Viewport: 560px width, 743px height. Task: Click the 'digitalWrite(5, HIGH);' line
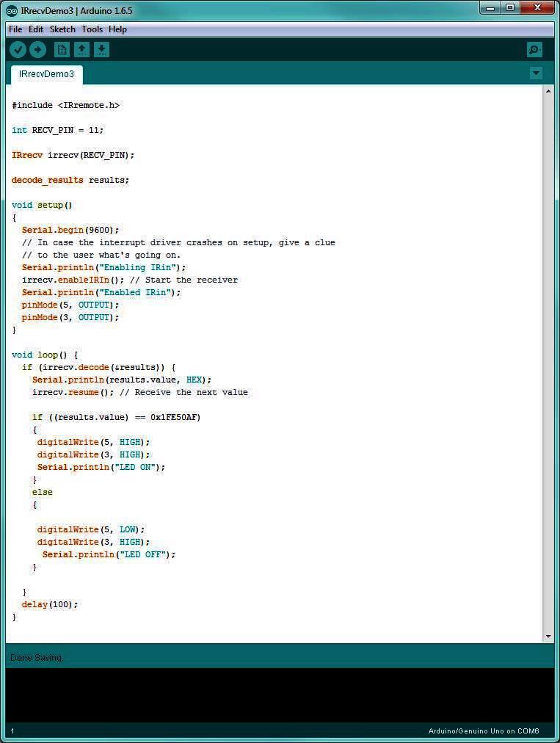coord(93,442)
